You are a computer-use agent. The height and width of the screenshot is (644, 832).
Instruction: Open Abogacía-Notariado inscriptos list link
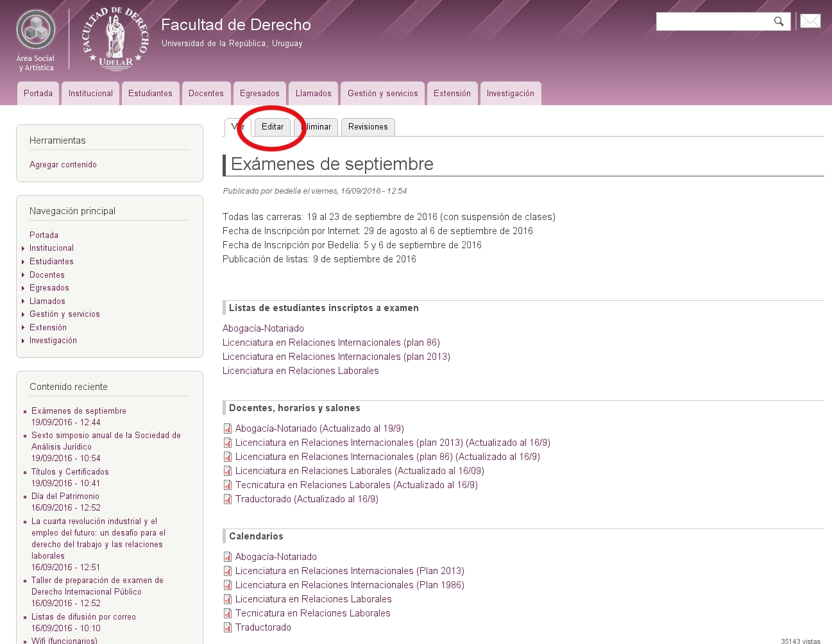click(263, 328)
